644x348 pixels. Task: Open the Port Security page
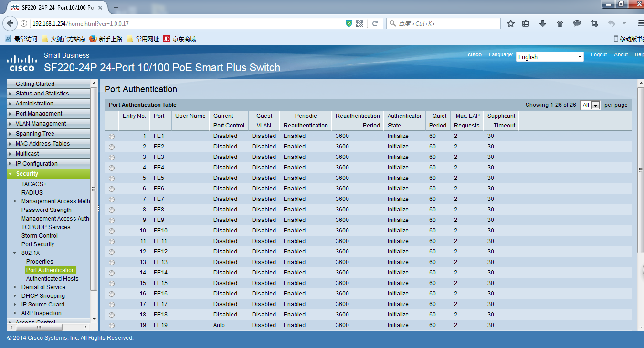coord(38,244)
